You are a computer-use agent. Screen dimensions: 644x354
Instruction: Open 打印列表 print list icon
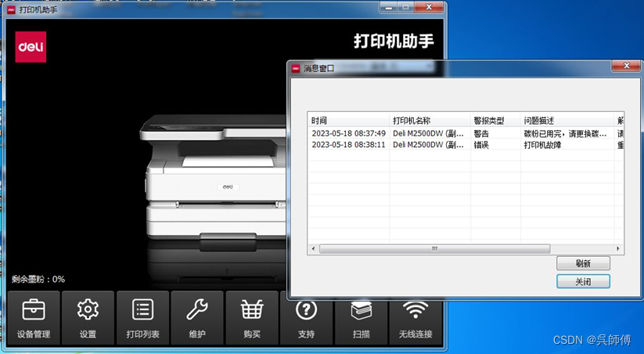point(142,318)
